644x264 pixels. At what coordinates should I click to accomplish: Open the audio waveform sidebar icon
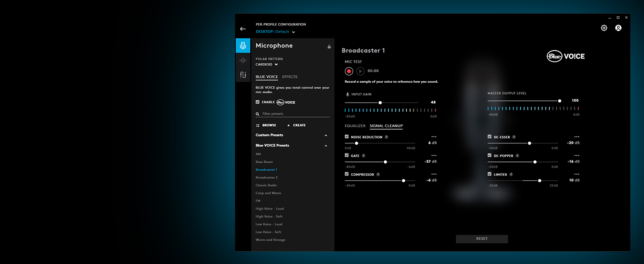pyautogui.click(x=243, y=60)
